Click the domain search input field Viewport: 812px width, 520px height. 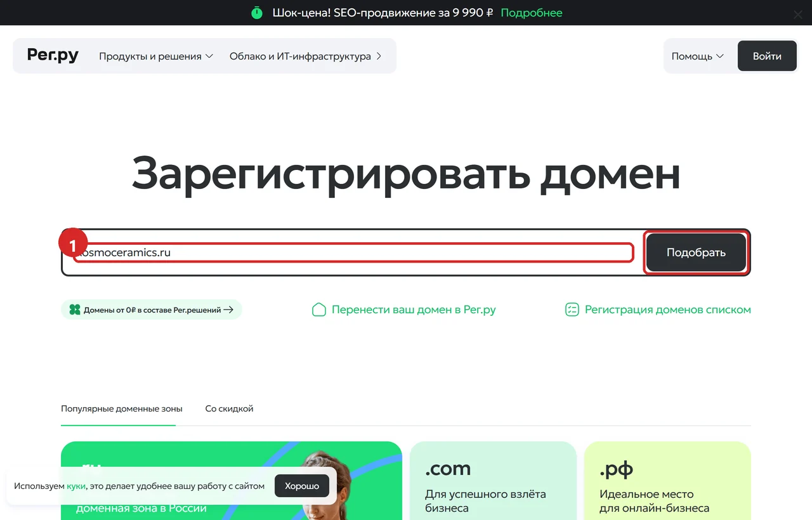pos(353,252)
